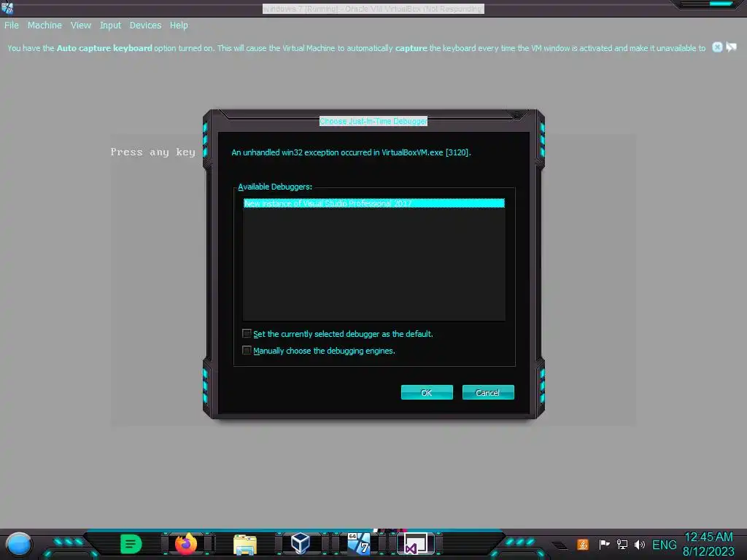Viewport: 747px width, 560px height.
Task: Click the Choose Just-In-Time Debugger title bar
Action: [x=373, y=121]
